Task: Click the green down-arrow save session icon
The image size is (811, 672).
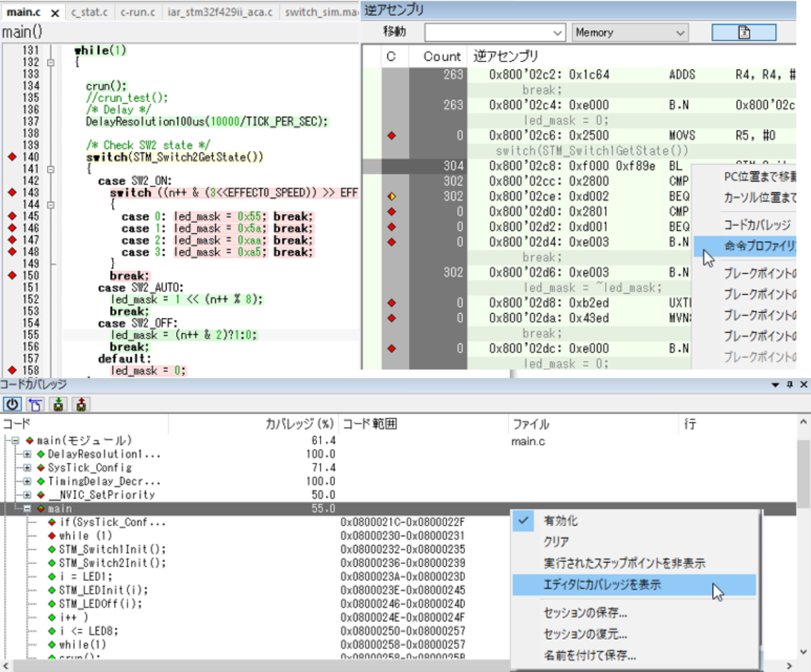Action: 59,404
